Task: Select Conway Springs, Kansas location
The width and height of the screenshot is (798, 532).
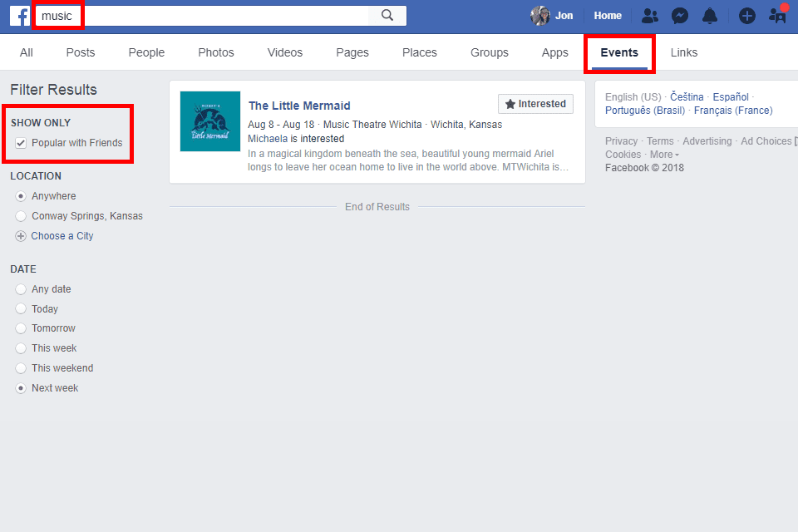Action: click(21, 216)
